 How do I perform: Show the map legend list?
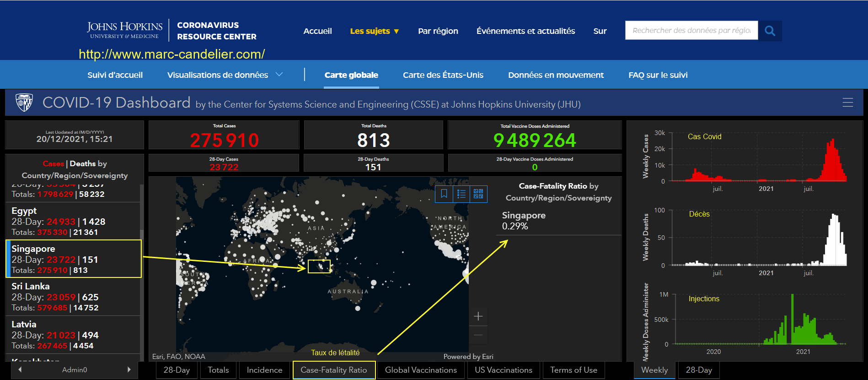[x=461, y=194]
